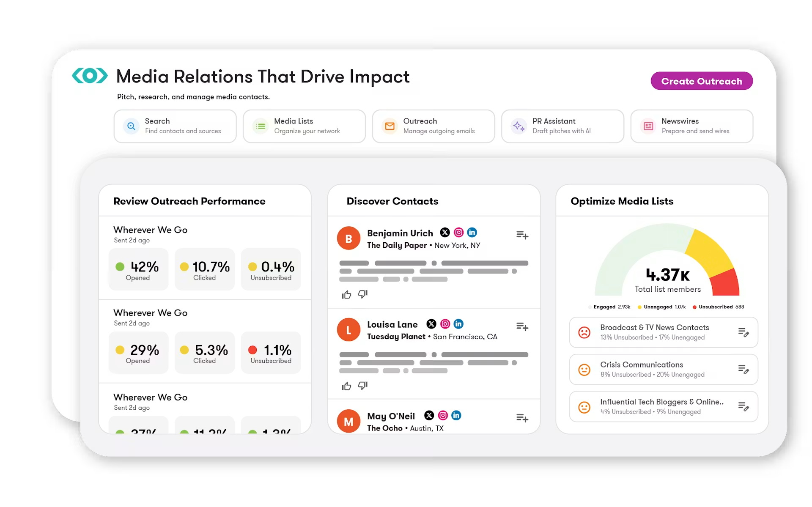Open Benjamin Urich's X profile icon
This screenshot has width=812, height=507.
click(445, 232)
